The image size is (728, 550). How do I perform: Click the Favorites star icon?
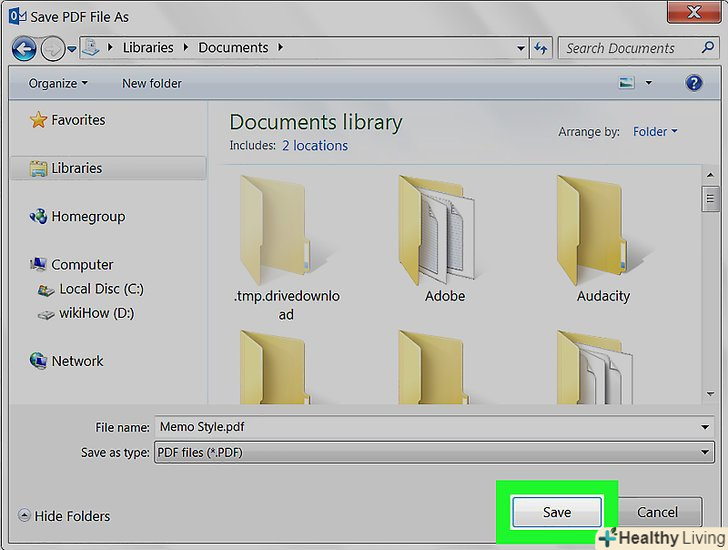39,120
